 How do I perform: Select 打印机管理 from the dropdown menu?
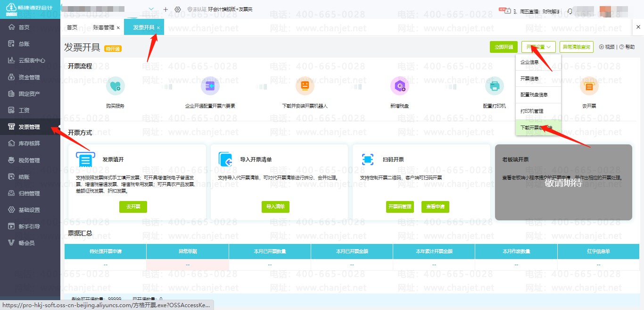click(532, 111)
